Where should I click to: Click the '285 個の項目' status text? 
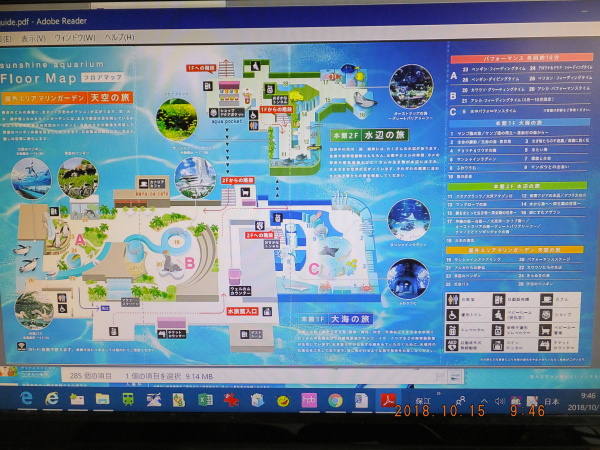coord(91,376)
